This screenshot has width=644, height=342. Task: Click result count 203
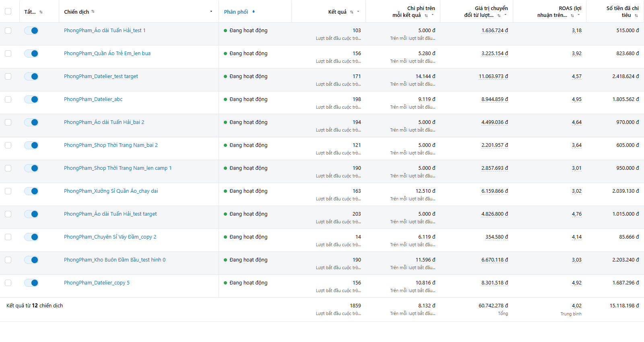[x=357, y=214]
